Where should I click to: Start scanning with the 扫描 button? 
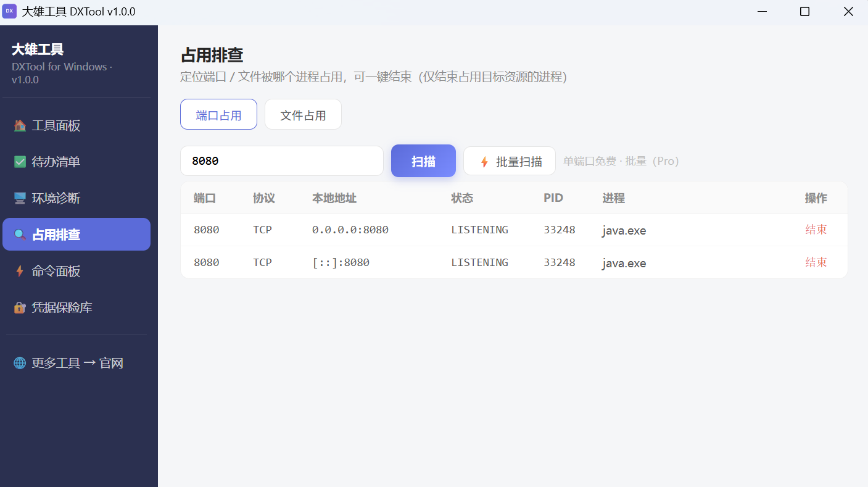(x=423, y=161)
